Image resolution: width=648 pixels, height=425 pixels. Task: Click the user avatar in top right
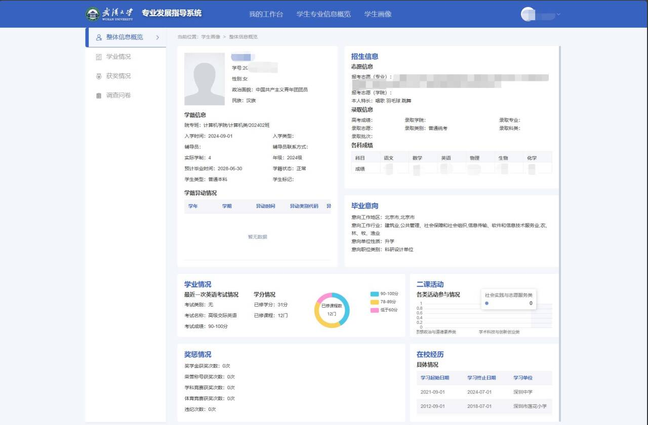click(x=528, y=14)
